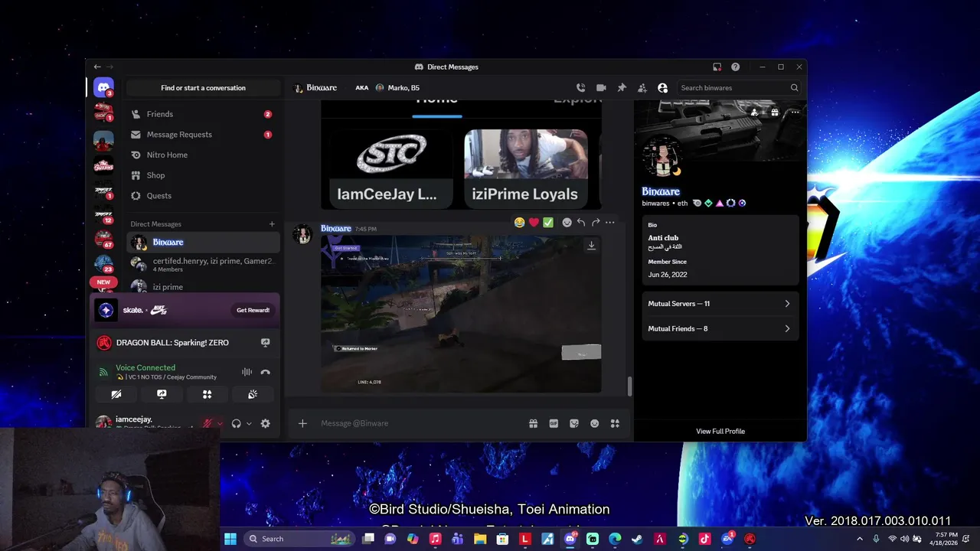Open Discord home Direct Messages icon
This screenshot has height=551, width=980.
click(x=103, y=87)
